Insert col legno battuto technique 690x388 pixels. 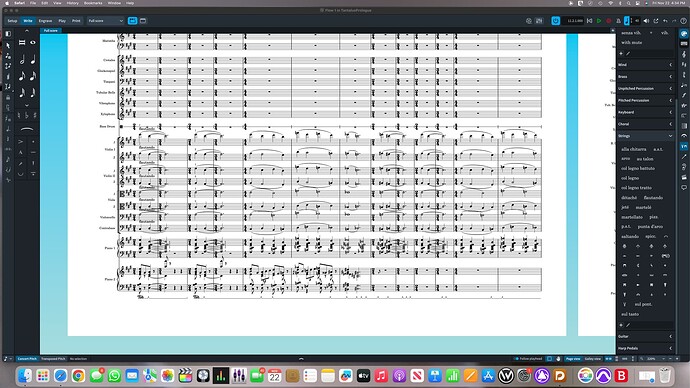638,168
